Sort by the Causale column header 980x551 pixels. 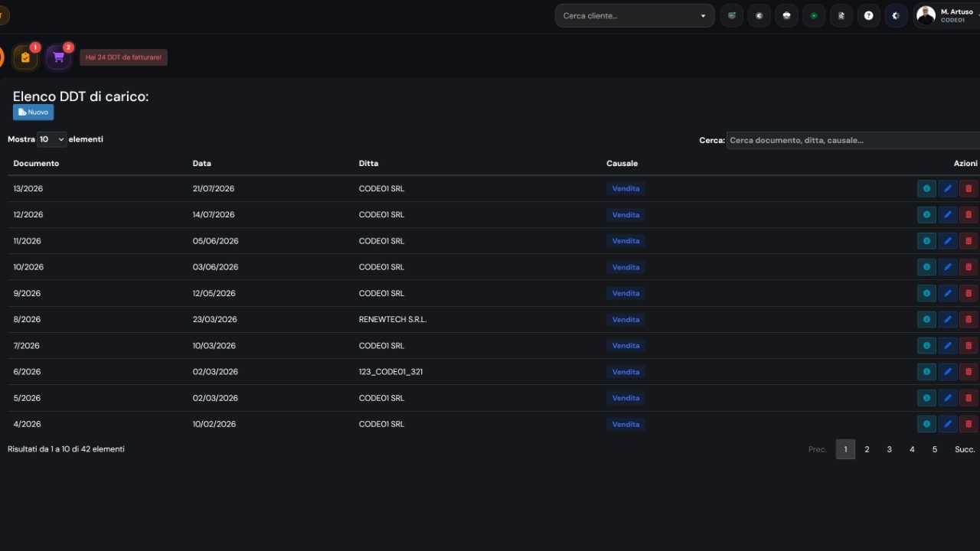622,163
